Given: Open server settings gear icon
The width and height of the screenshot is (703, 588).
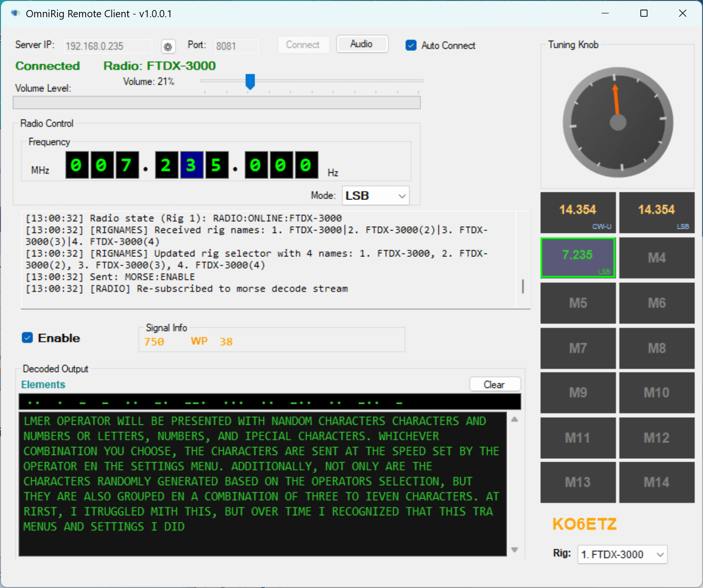Looking at the screenshot, I should pyautogui.click(x=168, y=46).
